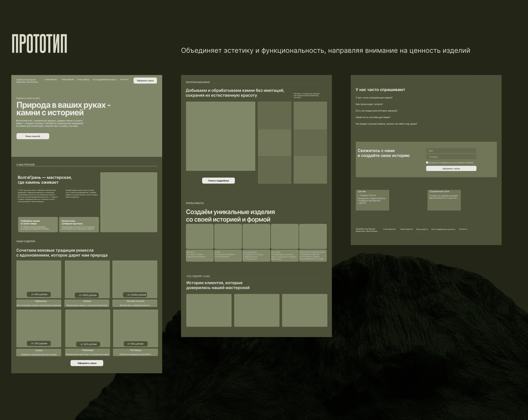
Task: Click the 'имя' input field
Action: pyautogui.click(x=451, y=150)
